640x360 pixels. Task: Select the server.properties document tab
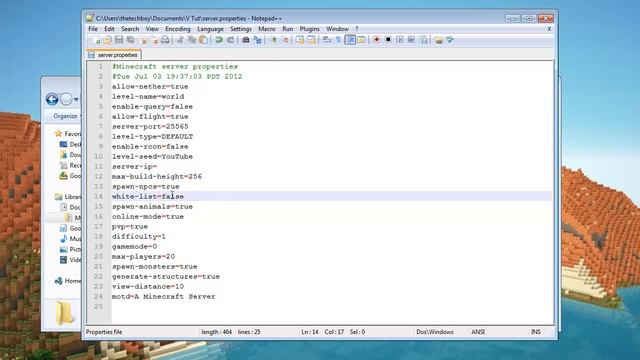114,55
